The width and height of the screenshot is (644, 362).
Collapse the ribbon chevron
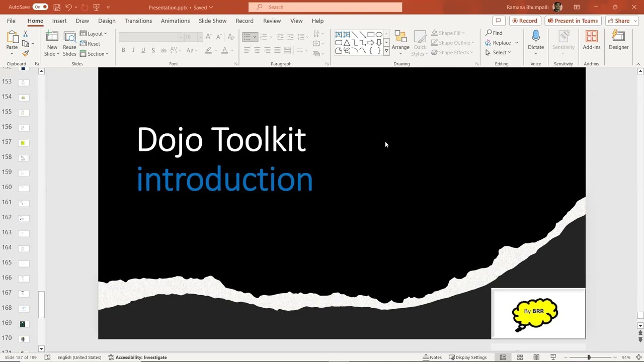pos(638,64)
